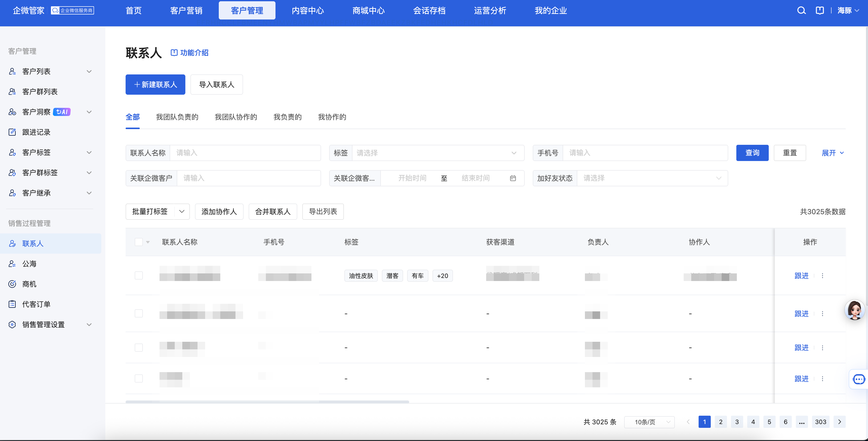Click the 跟进记录 edit icon
This screenshot has height=441, width=868.
pos(12,132)
